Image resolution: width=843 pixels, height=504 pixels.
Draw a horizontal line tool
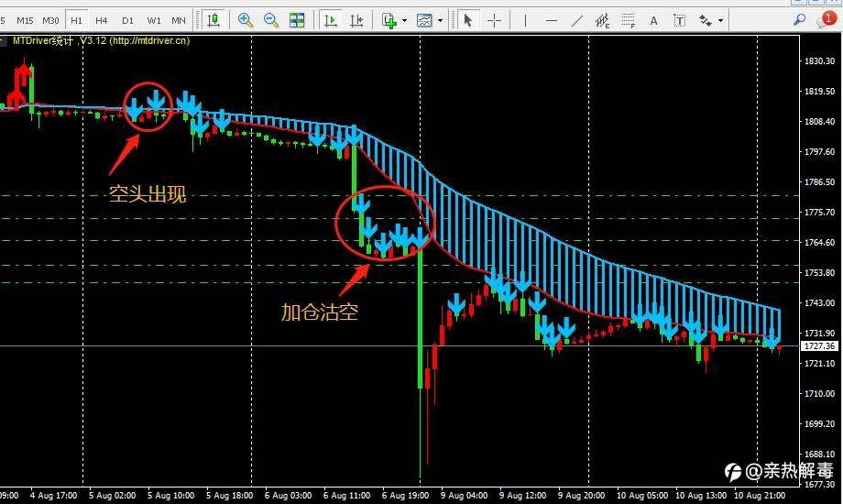tap(551, 20)
